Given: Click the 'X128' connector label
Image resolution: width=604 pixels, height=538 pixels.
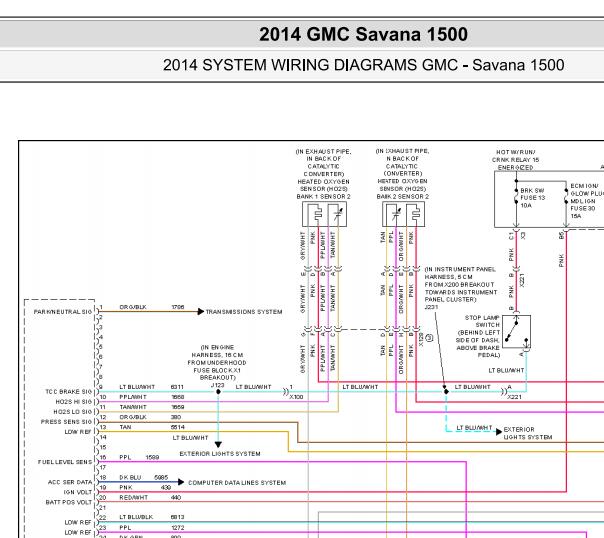Looking at the screenshot, I should tap(421, 340).
